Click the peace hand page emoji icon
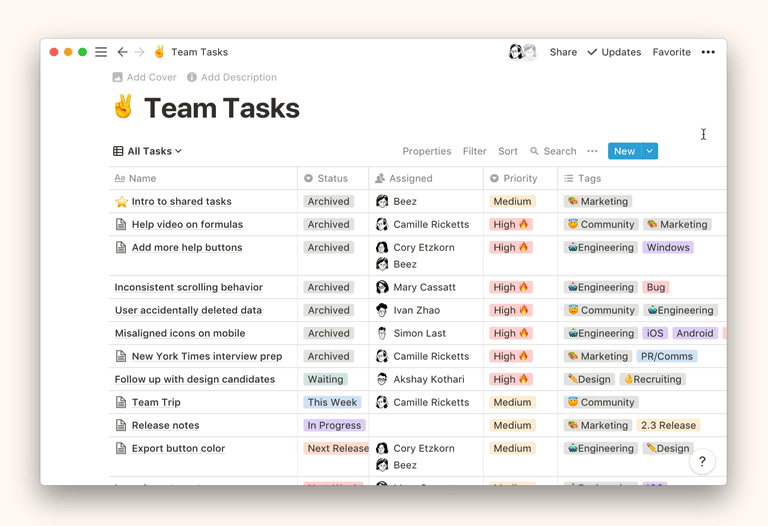The image size is (768, 526). click(123, 108)
